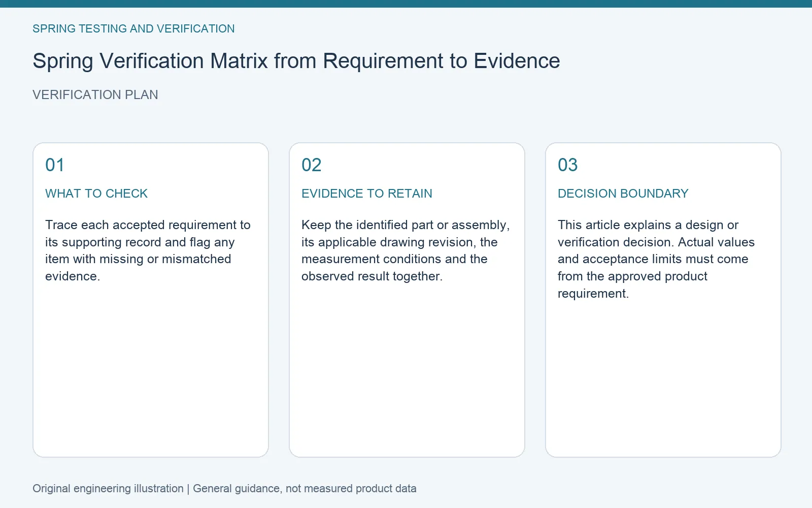Click card number '01'
Viewport: 812px width, 508px height.
pyautogui.click(x=55, y=165)
